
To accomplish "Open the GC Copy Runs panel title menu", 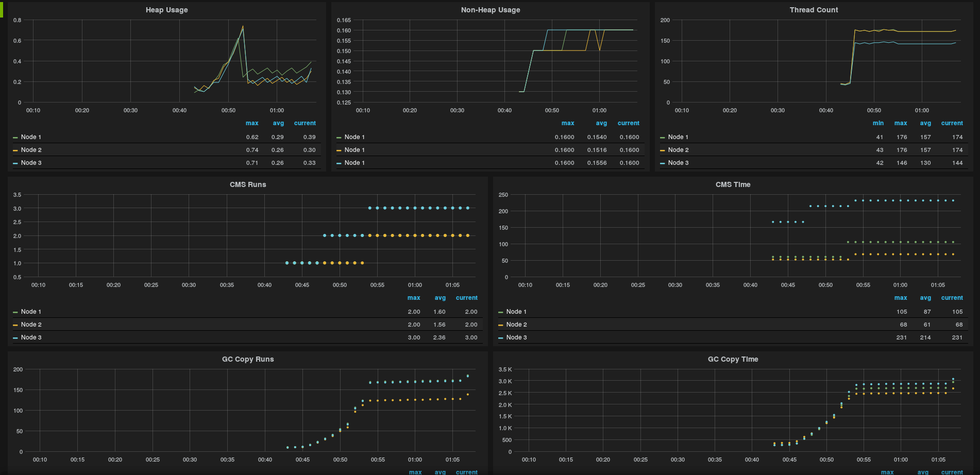I will pyautogui.click(x=248, y=359).
